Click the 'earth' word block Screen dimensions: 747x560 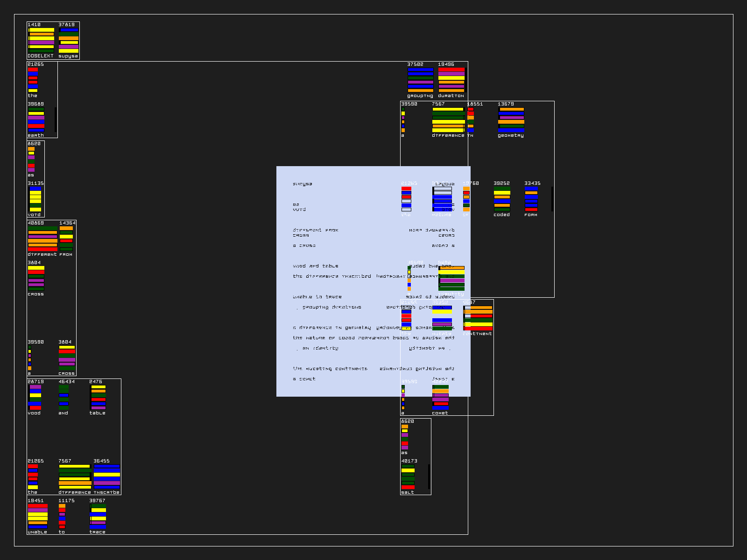click(36, 119)
